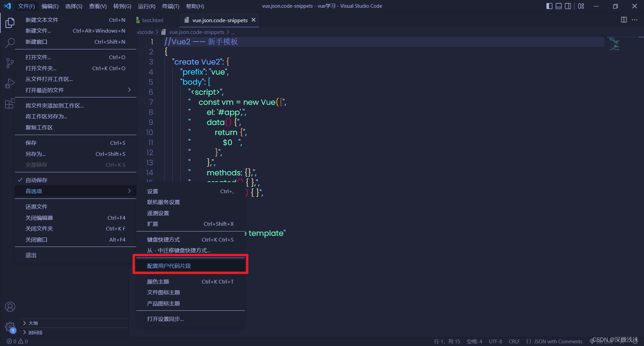
Task: Choose 退出 menu entry
Action: click(x=76, y=255)
